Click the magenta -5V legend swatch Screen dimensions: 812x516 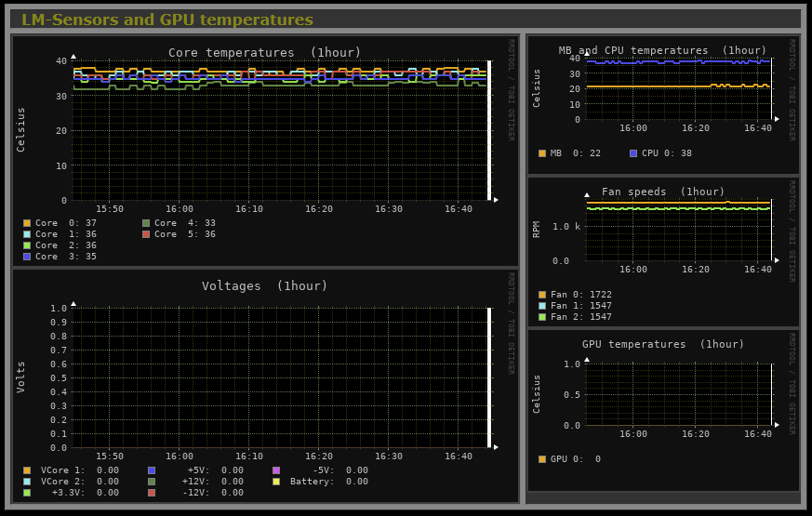[x=276, y=470]
